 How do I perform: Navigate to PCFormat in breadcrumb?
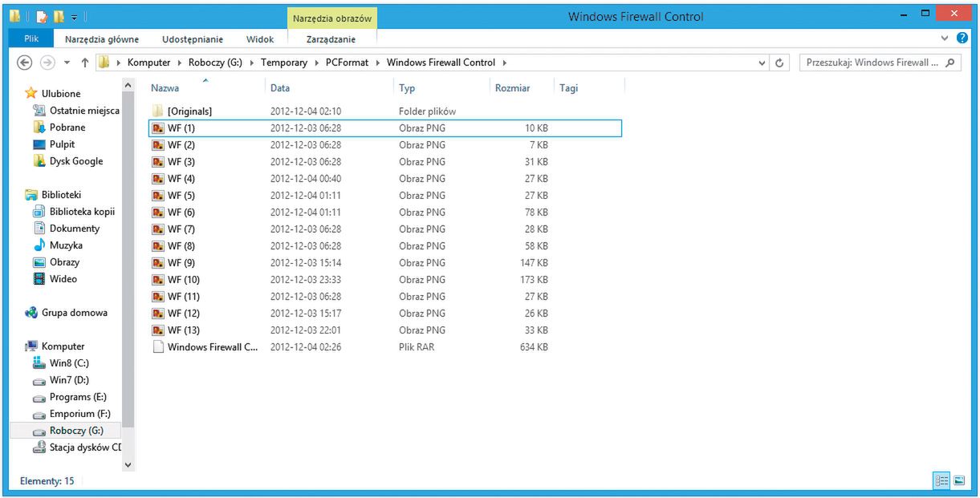pyautogui.click(x=347, y=63)
